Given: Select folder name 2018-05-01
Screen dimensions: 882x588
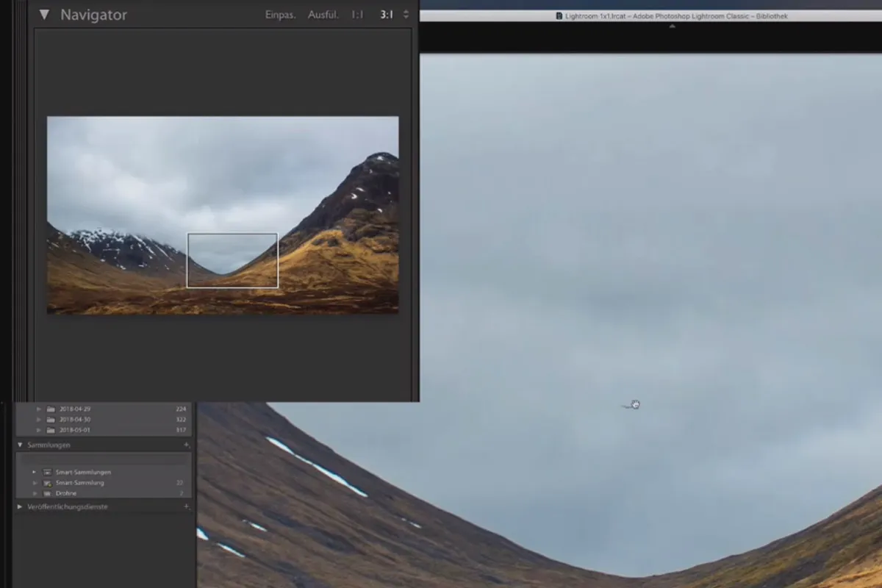Looking at the screenshot, I should point(75,430).
